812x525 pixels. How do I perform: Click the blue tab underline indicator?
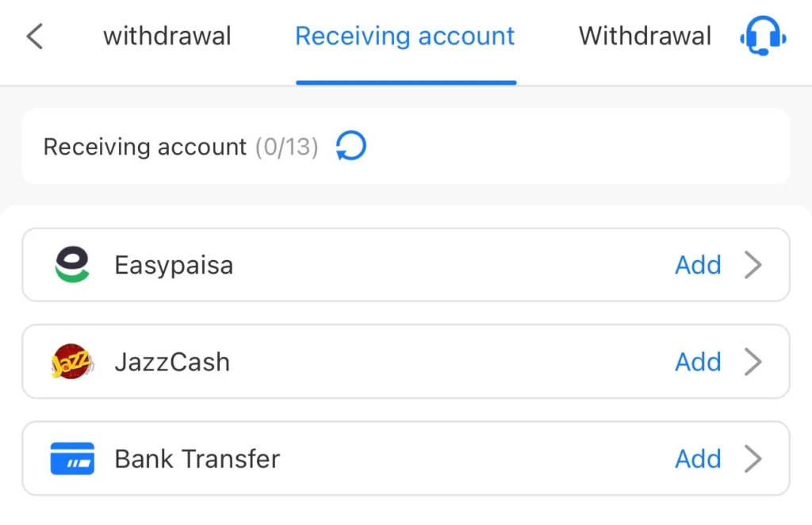[405, 79]
